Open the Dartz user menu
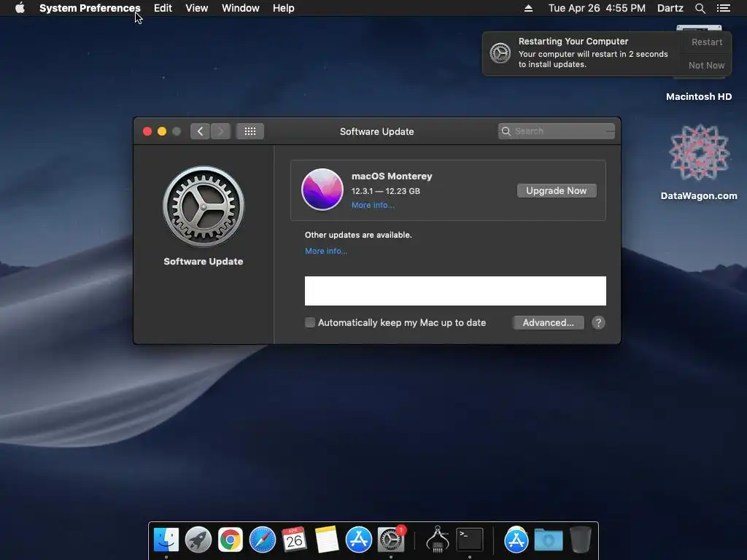Screen dimensions: 747x560 670,8
